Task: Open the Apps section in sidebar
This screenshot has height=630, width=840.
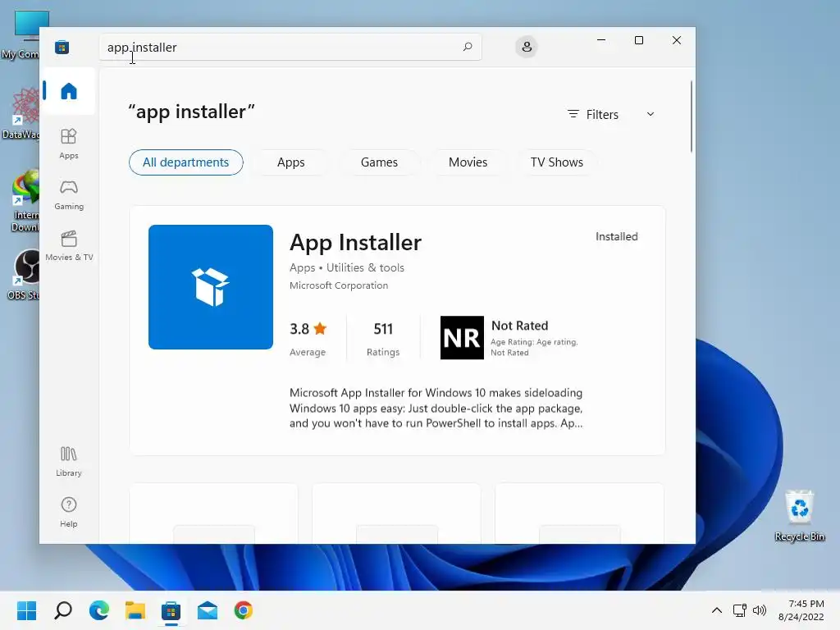Action: pyautogui.click(x=69, y=144)
